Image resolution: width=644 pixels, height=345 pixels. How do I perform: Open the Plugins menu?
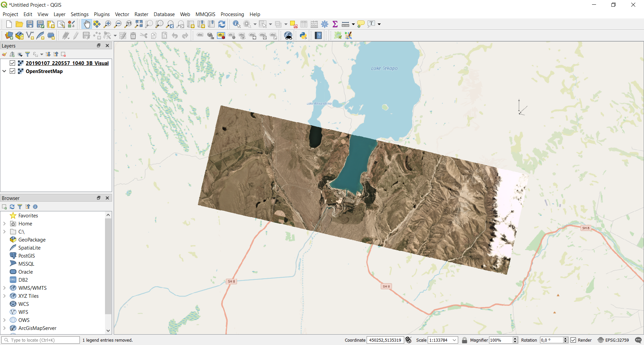click(102, 14)
